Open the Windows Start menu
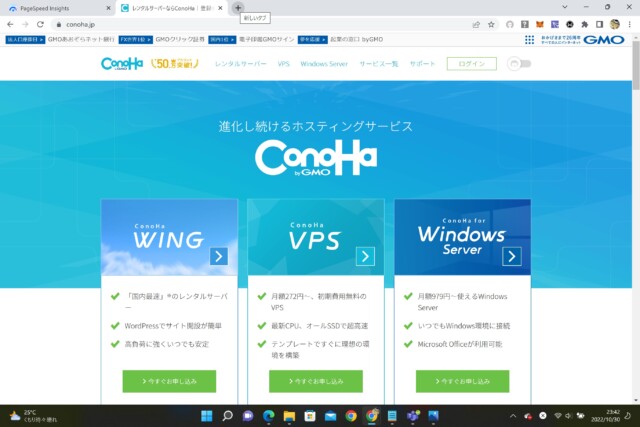The image size is (640, 427). pos(207,416)
